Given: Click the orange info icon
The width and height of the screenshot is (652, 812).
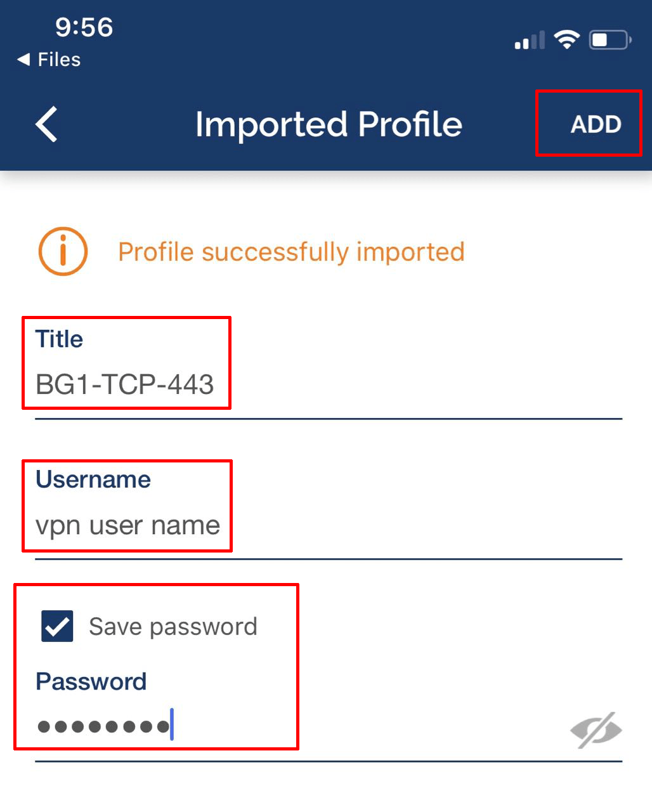Looking at the screenshot, I should (62, 251).
